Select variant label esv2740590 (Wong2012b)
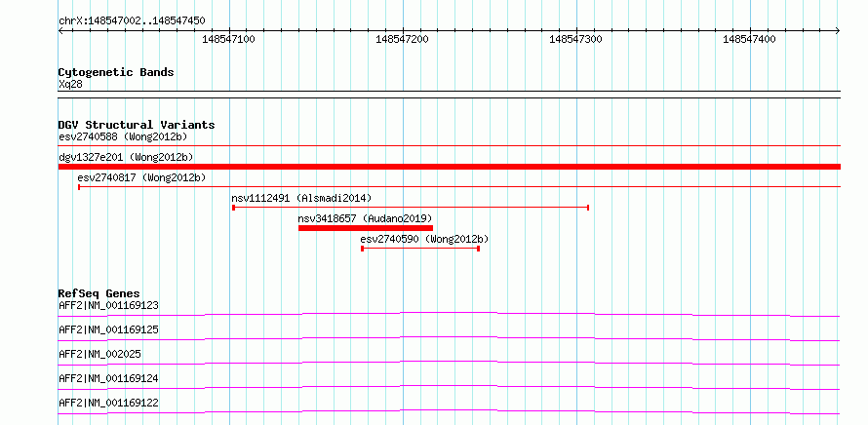 click(424, 239)
